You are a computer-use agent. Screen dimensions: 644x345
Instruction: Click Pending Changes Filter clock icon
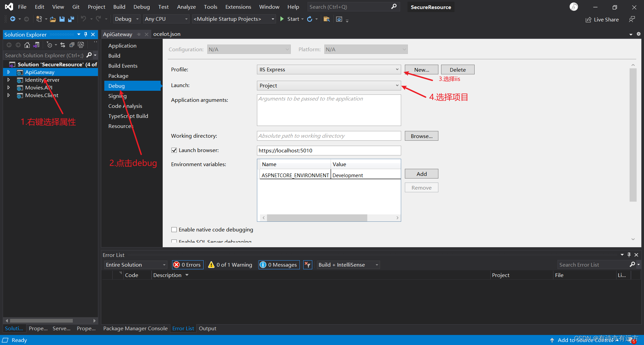[x=50, y=45]
